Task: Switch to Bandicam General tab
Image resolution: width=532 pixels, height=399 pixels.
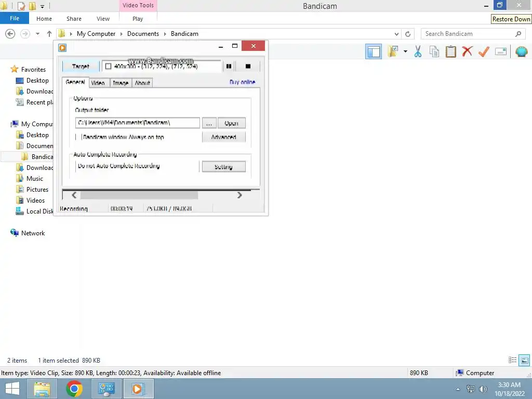Action: pyautogui.click(x=75, y=82)
